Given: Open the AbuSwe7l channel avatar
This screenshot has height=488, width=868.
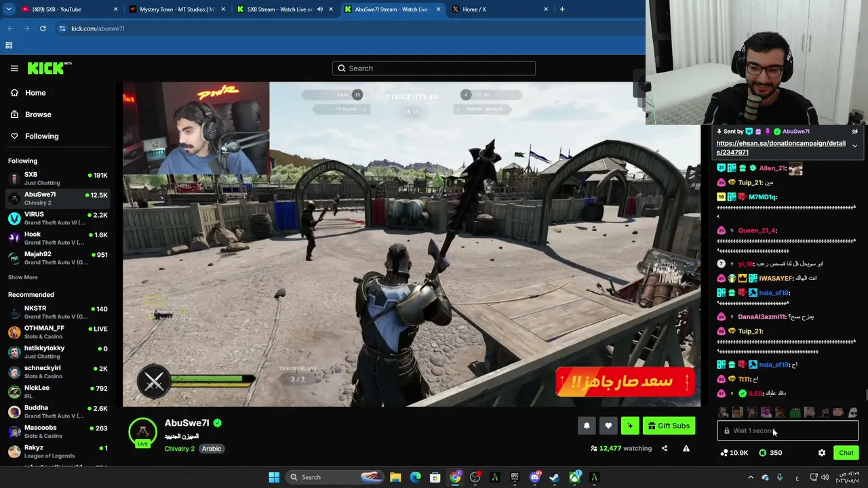Looking at the screenshot, I should [x=142, y=431].
